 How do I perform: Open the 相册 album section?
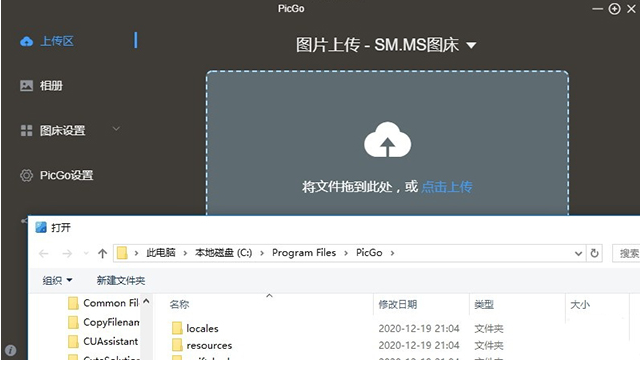(51, 86)
